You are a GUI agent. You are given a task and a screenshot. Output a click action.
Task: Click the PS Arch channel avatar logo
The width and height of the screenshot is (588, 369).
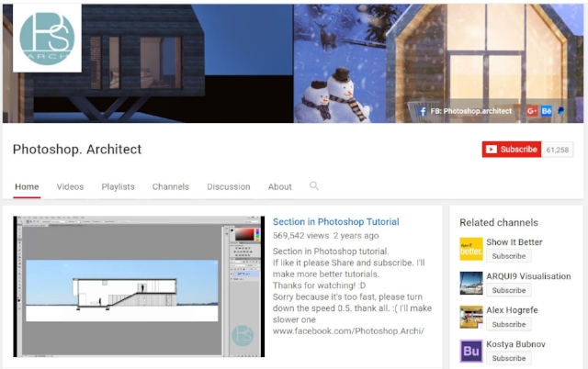click(x=47, y=38)
